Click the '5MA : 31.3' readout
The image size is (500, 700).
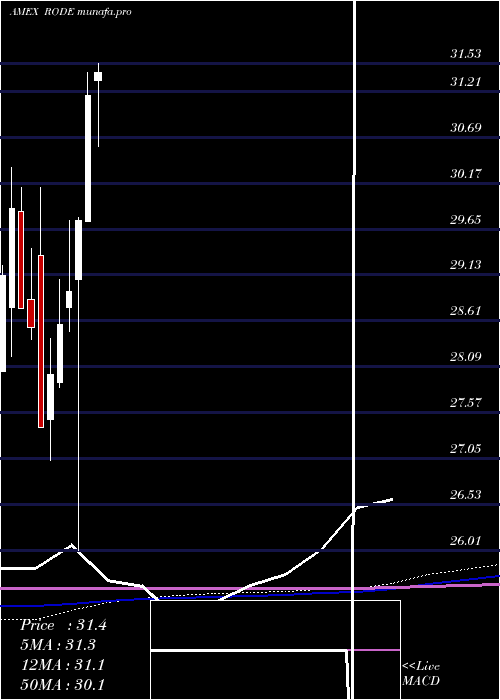[58, 645]
